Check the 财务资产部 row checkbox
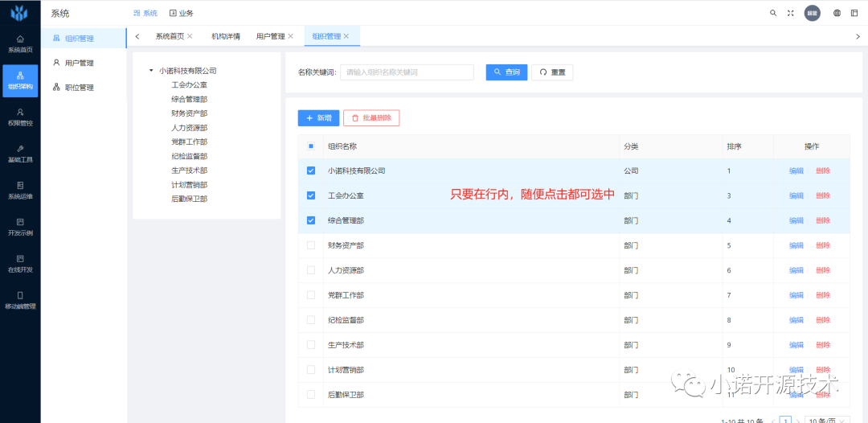 click(311, 245)
